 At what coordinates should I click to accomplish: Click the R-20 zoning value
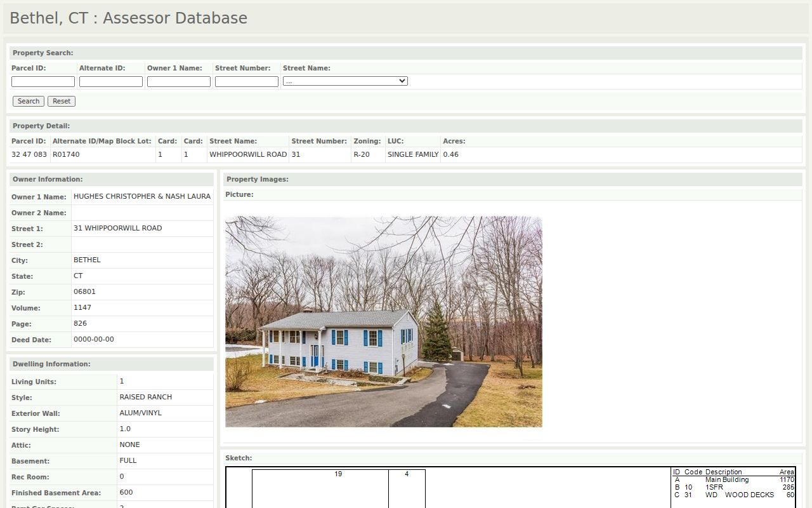[362, 154]
